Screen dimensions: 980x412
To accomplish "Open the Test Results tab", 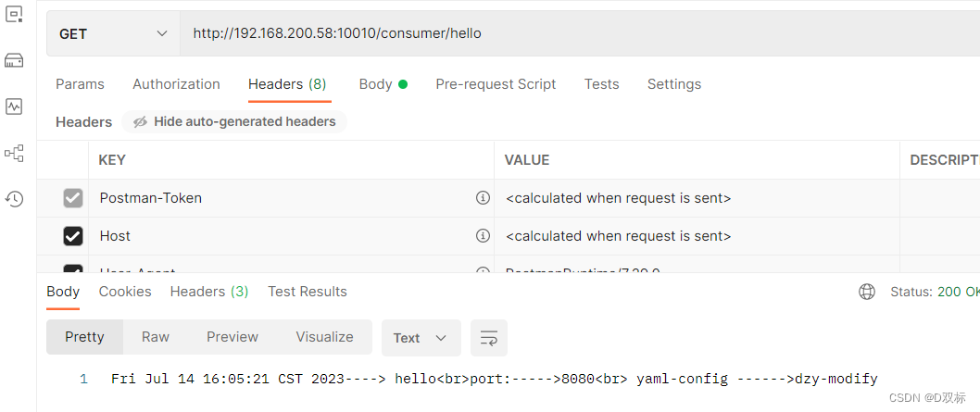I will [308, 292].
